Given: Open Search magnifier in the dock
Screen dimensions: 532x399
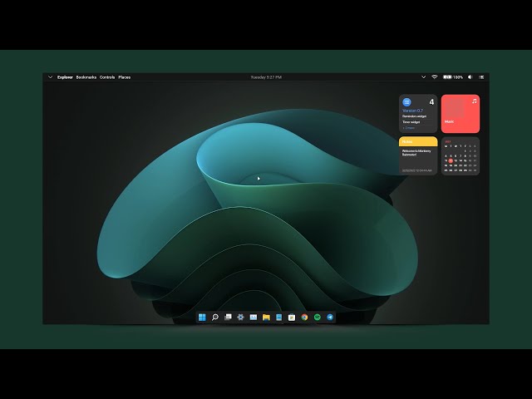Looking at the screenshot, I should click(x=215, y=318).
